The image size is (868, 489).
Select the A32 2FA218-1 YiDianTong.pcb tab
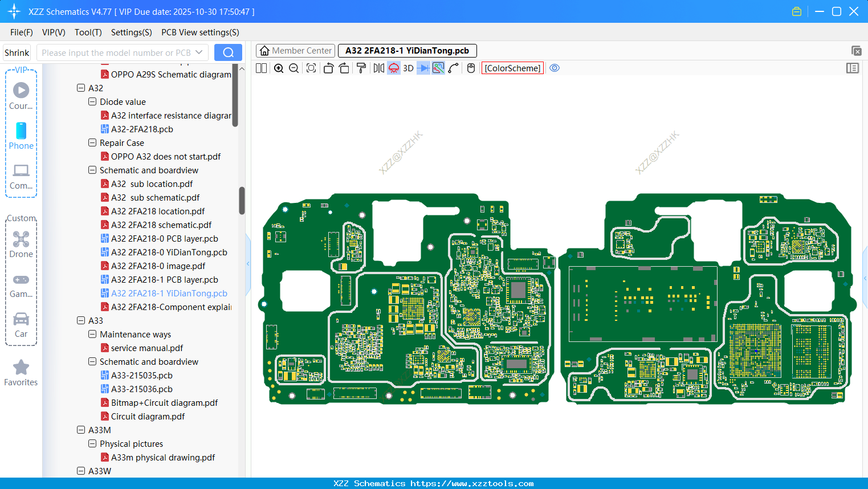coord(407,50)
